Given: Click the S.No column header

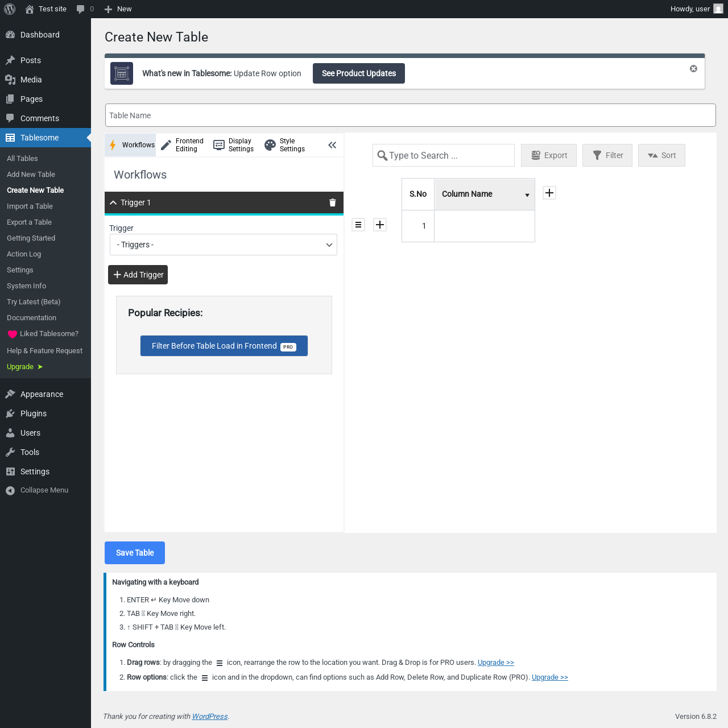Looking at the screenshot, I should (418, 194).
